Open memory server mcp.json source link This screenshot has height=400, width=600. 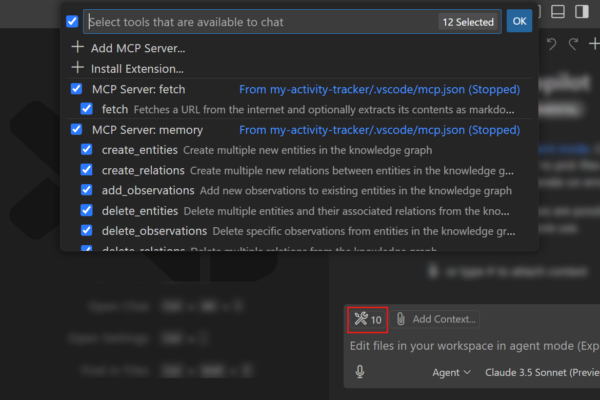tap(379, 130)
